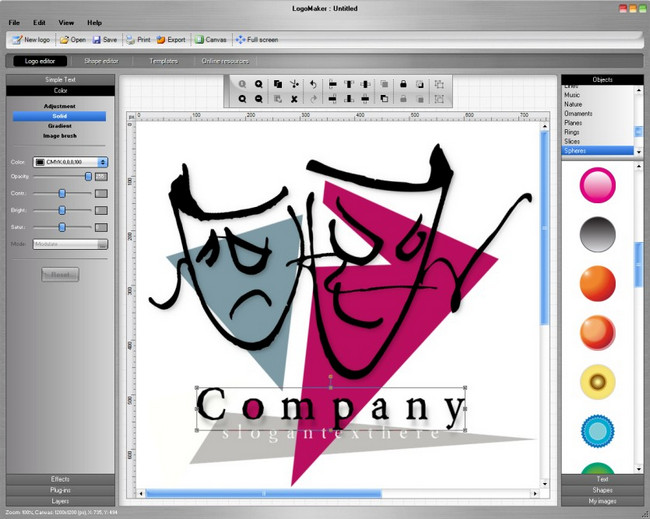Open the Edit menu
650x519 pixels.
pos(39,23)
